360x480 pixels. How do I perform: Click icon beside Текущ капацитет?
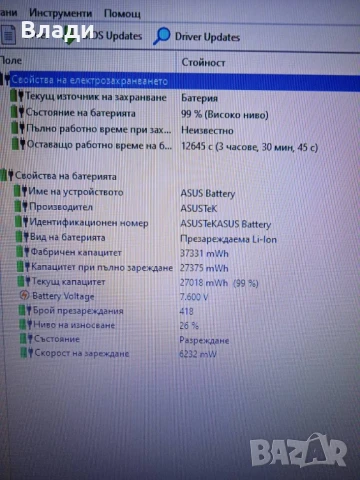pos(25,281)
